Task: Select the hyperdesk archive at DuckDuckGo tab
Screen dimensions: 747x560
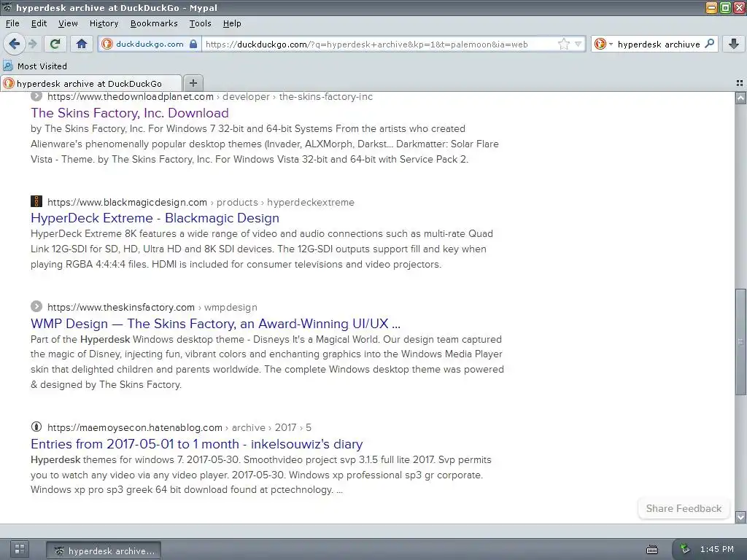Action: pyautogui.click(x=91, y=83)
